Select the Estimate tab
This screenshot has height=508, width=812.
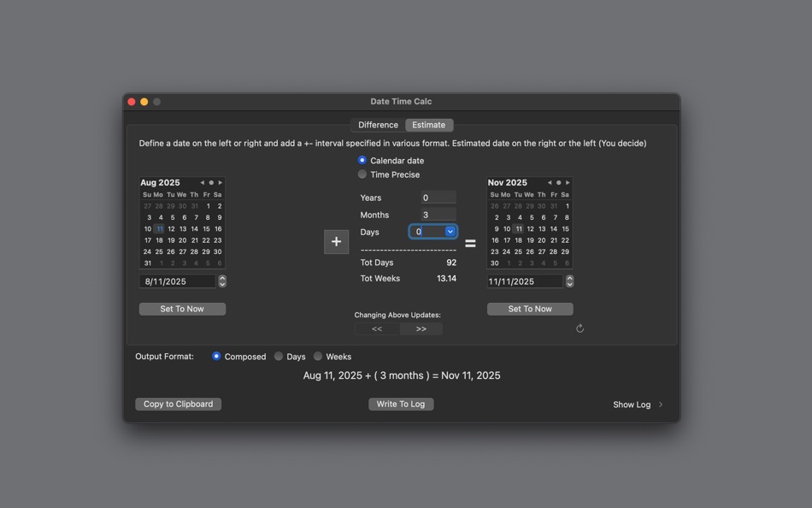pos(428,125)
